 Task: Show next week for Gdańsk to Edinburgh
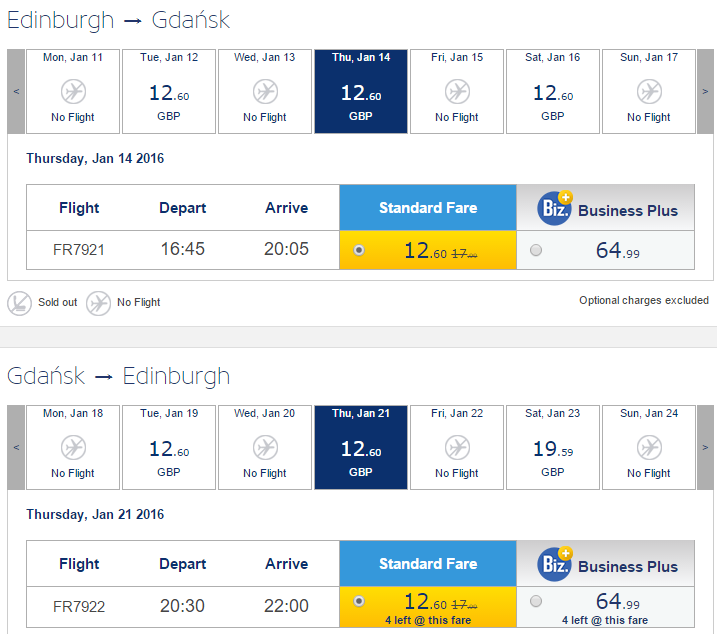705,447
